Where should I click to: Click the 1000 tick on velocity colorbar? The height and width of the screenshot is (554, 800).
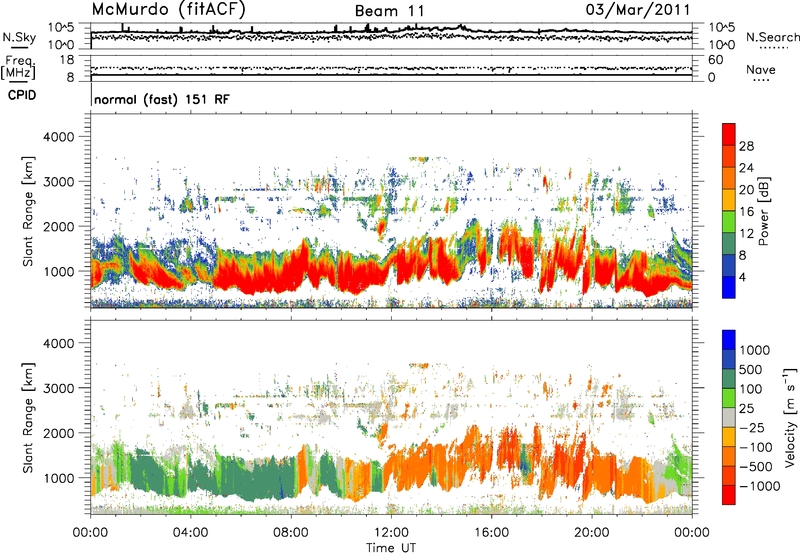tap(754, 350)
